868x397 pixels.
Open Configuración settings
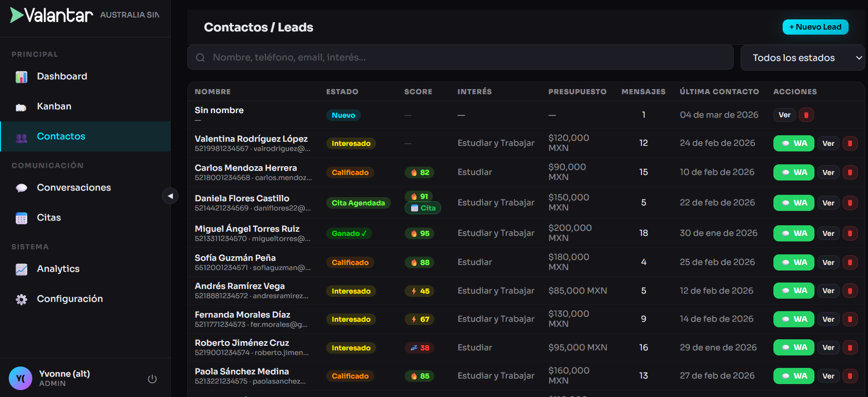coord(70,299)
